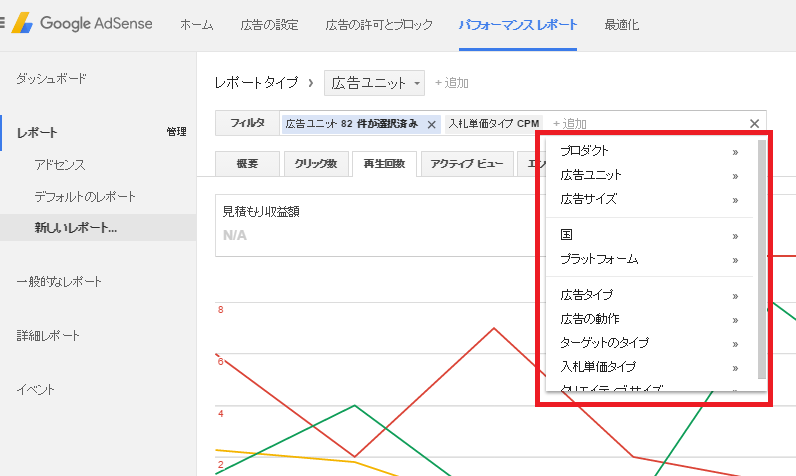Click +追加 in the filter bar

pyautogui.click(x=569, y=123)
